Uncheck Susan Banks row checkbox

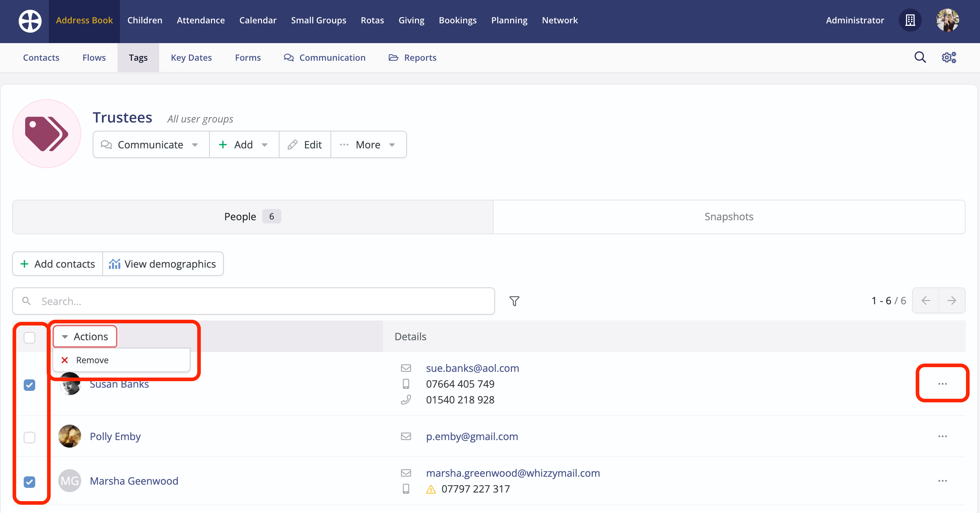tap(29, 385)
